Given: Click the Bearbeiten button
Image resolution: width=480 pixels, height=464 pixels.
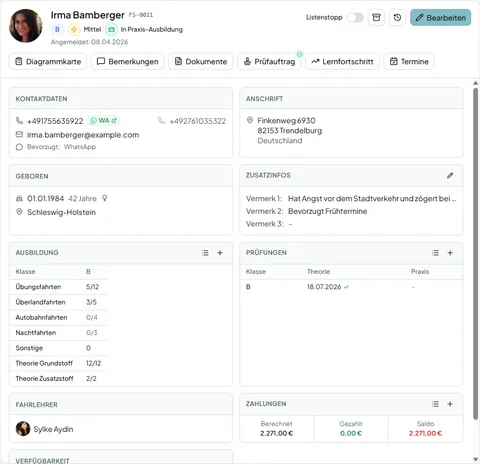Looking at the screenshot, I should [x=440, y=17].
